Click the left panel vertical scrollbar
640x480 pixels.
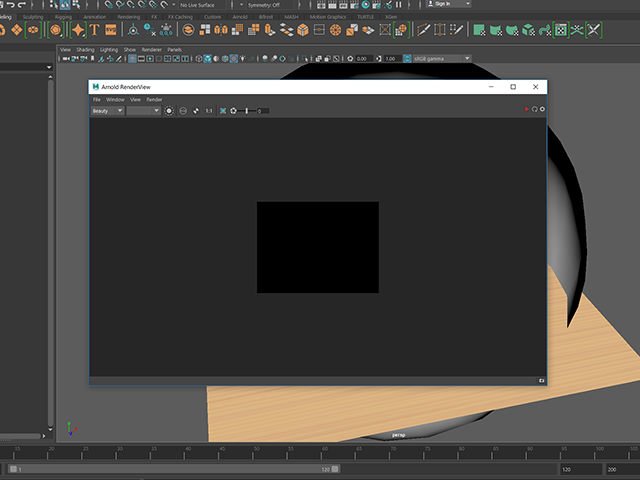(50, 253)
